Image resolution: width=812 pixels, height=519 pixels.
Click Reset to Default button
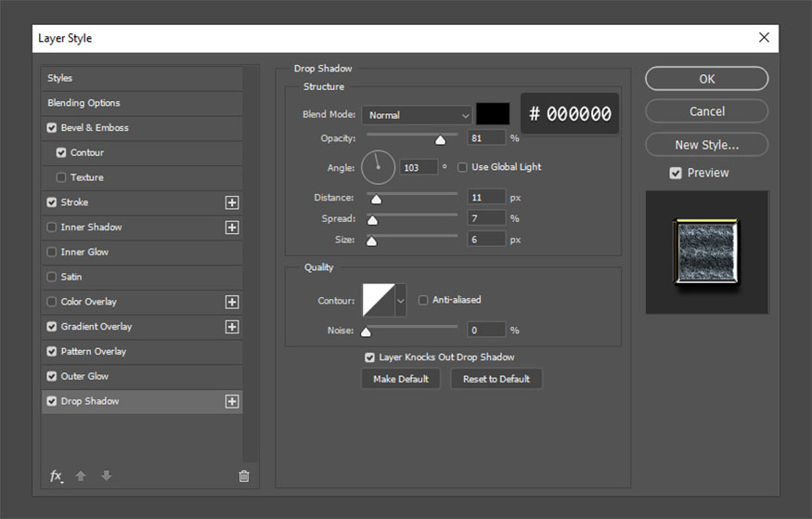[496, 379]
